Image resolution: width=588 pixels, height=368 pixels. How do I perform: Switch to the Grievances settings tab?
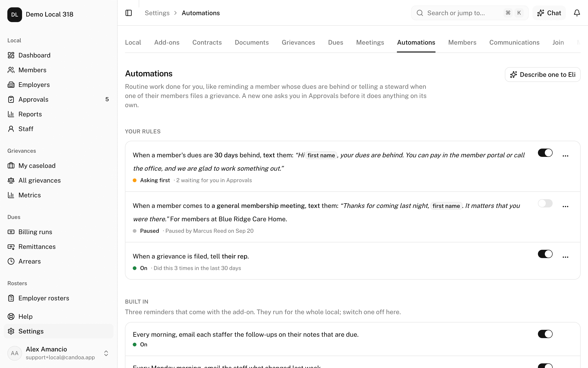pyautogui.click(x=298, y=43)
